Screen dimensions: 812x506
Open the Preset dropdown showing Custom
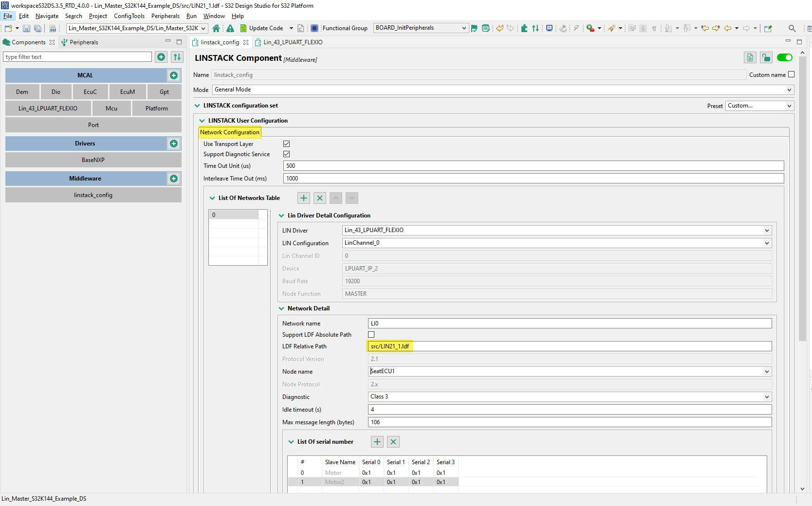coord(758,106)
